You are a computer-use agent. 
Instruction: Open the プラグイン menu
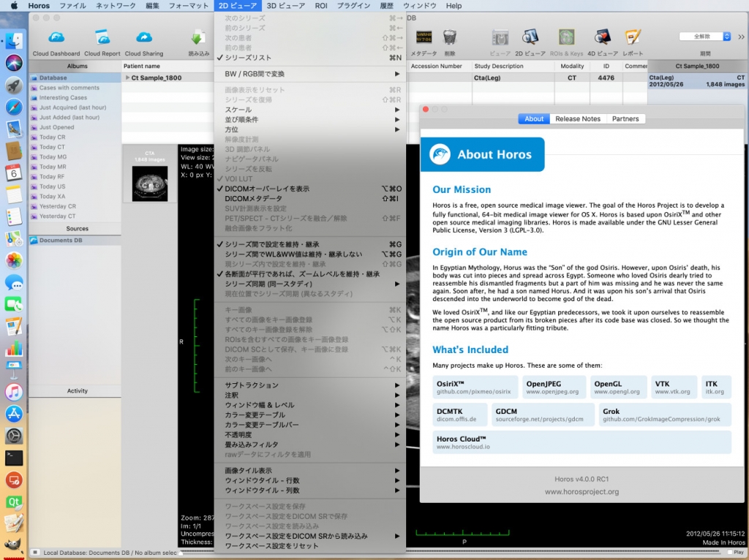353,6
